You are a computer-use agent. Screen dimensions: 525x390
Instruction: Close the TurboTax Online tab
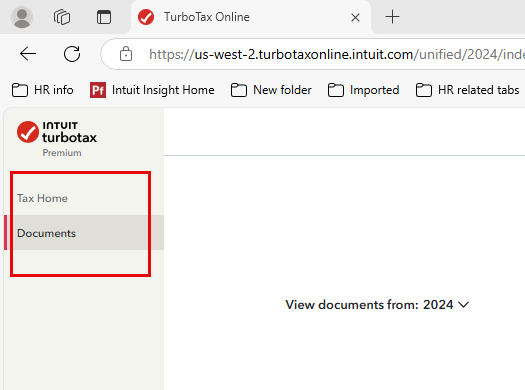coord(355,17)
